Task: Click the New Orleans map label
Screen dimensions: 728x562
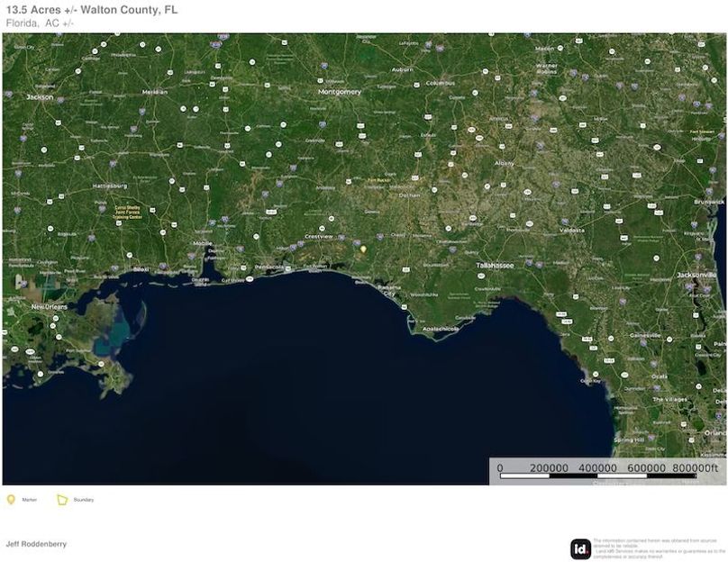Action: coord(50,307)
